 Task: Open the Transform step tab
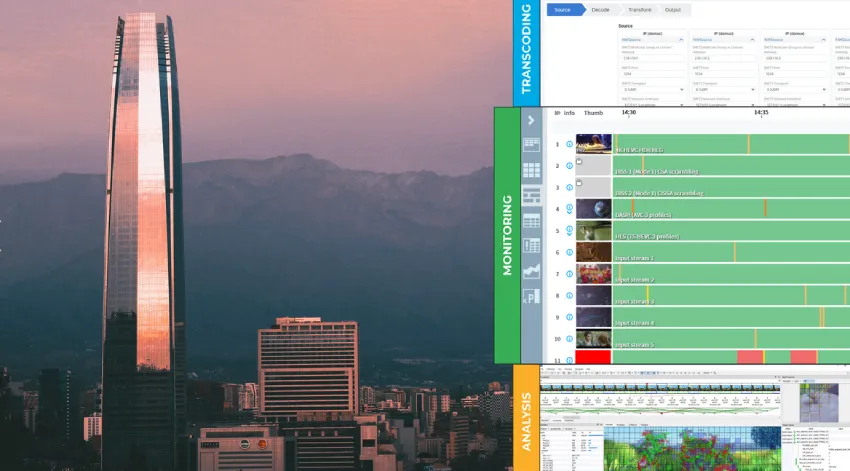(640, 9)
